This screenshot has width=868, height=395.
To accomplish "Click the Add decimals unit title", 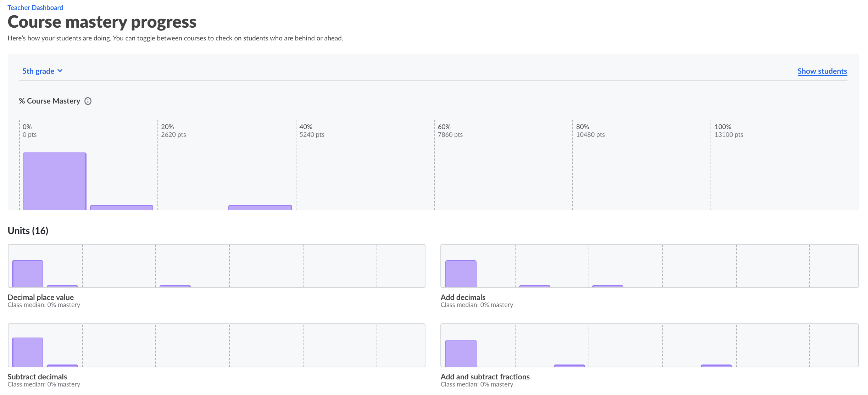I will click(x=463, y=297).
